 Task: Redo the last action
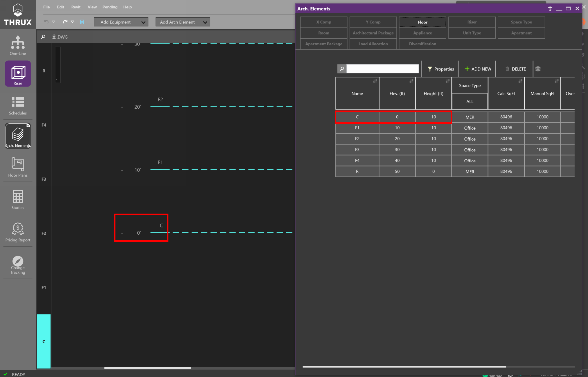65,22
